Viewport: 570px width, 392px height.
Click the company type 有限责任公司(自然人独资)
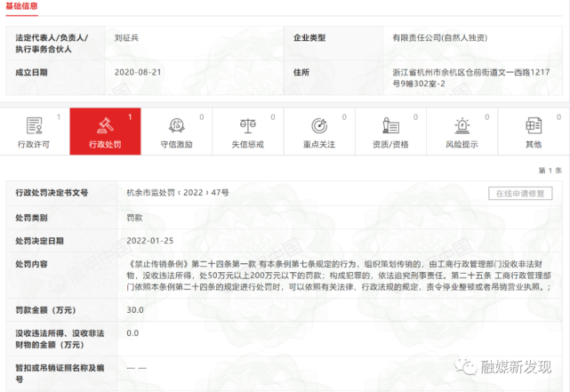pyautogui.click(x=440, y=38)
